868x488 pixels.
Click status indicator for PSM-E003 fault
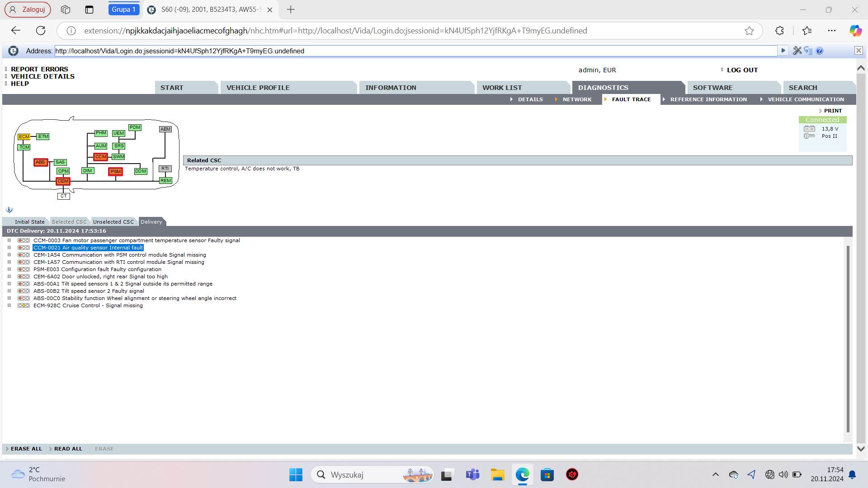pyautogui.click(x=24, y=269)
